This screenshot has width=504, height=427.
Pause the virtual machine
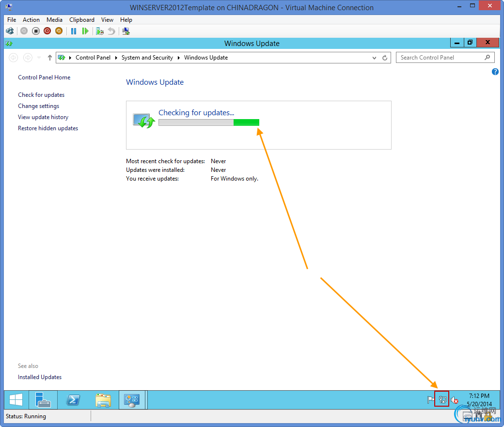74,31
